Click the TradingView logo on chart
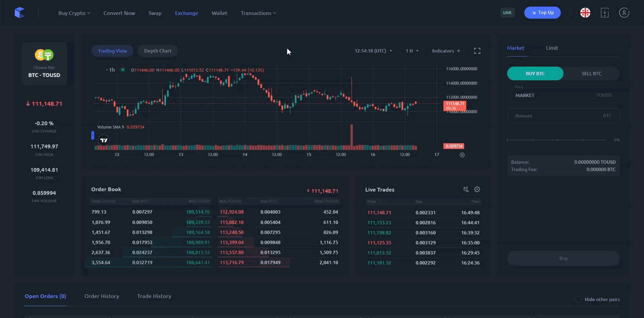This screenshot has height=318, width=644. [x=104, y=140]
